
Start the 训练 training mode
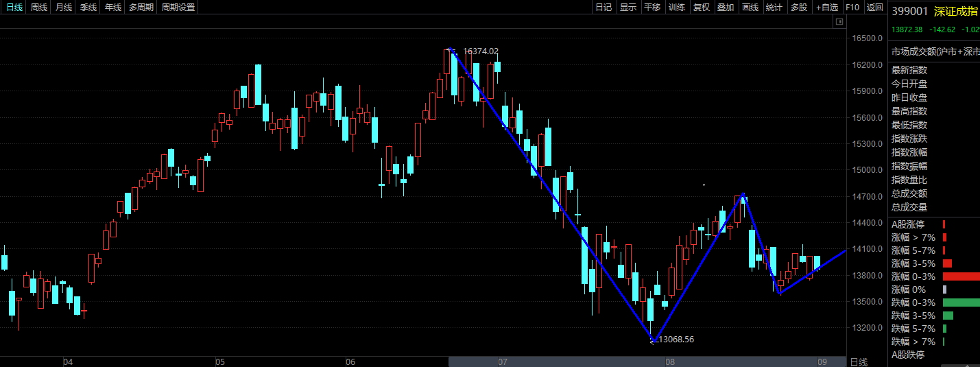677,8
